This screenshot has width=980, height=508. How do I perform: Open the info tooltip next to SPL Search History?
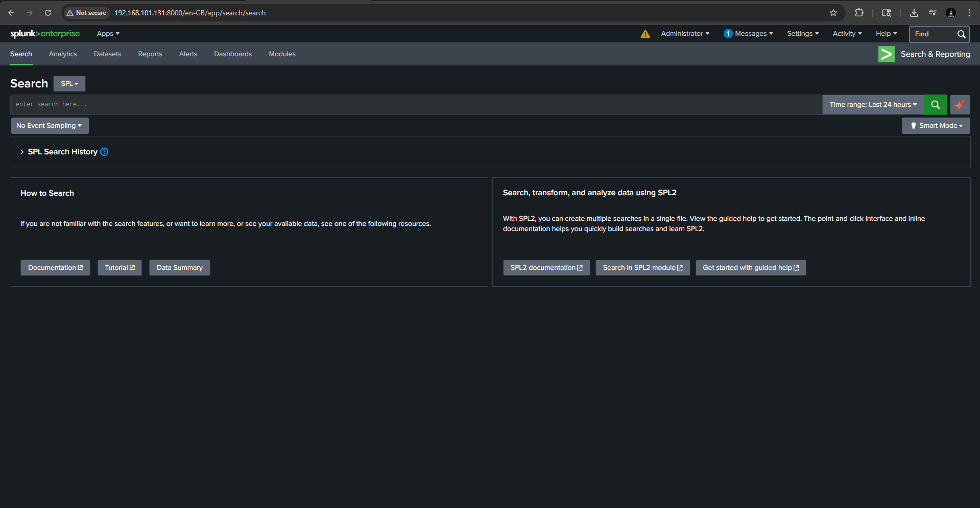(104, 152)
